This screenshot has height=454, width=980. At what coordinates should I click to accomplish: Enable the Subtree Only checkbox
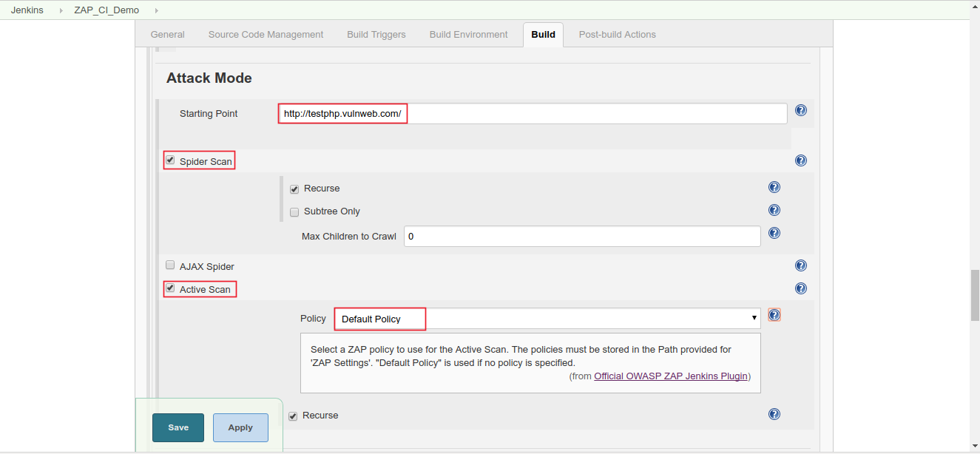point(294,212)
